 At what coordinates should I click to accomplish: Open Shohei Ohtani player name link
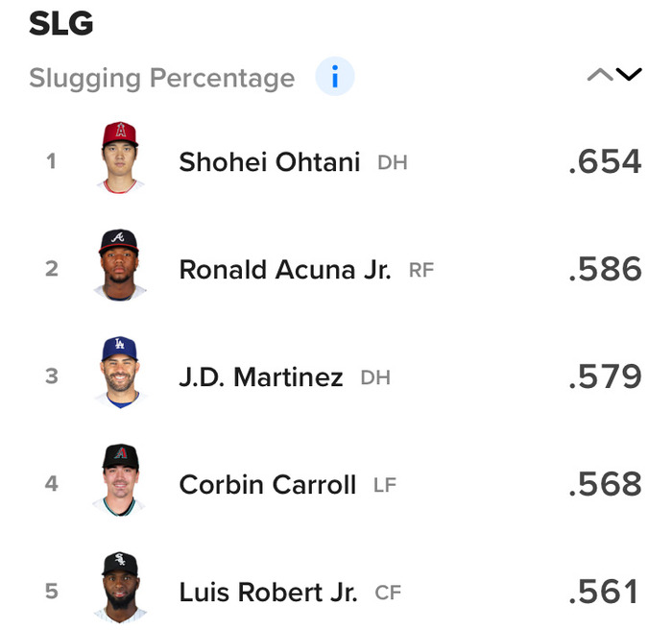coord(269,162)
